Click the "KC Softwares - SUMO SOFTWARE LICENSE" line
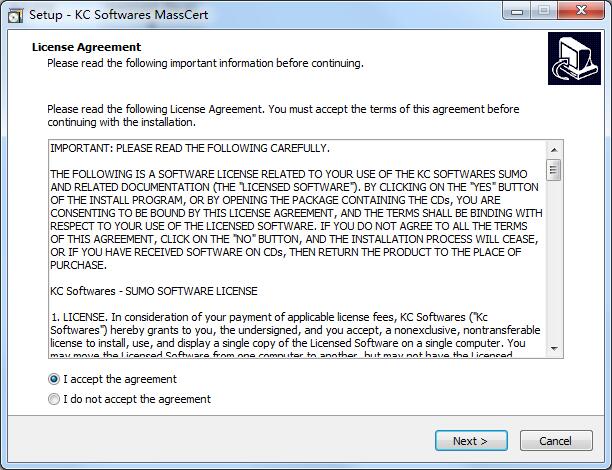 [x=154, y=291]
